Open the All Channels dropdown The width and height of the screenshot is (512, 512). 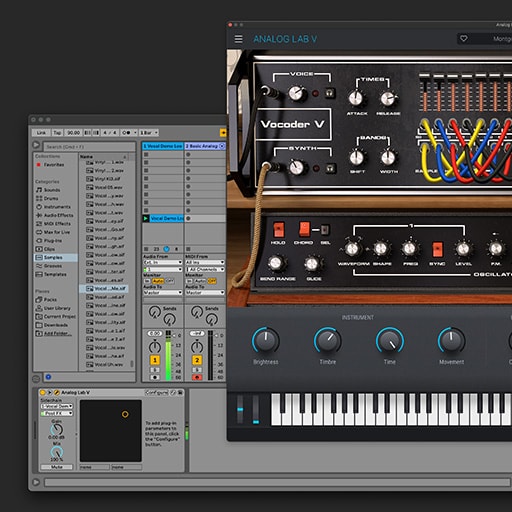pos(205,269)
